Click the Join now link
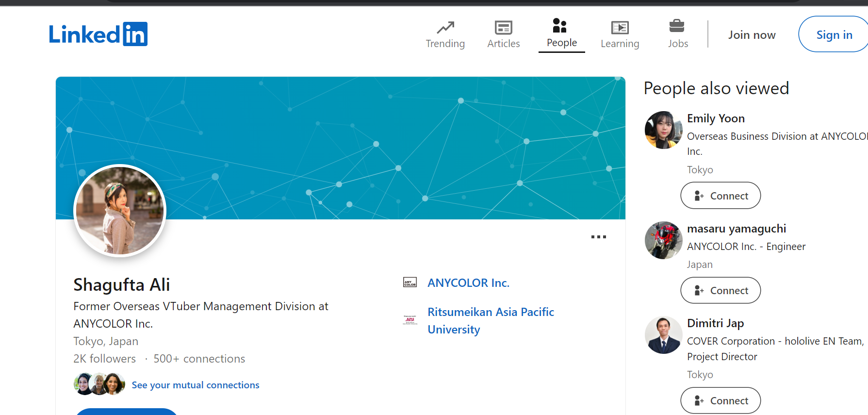Viewport: 868px width, 415px height. [752, 35]
